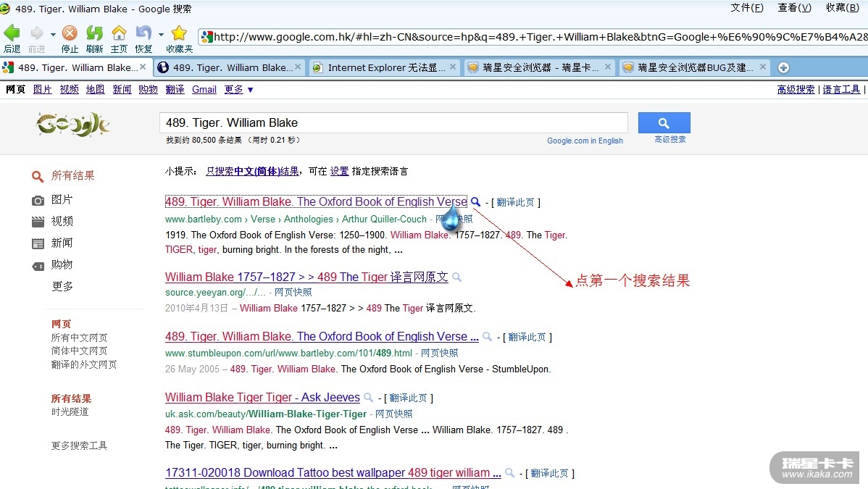Open 网页快照 for stumbleupon.com result
Screen dimensions: 868x489
tap(440, 353)
